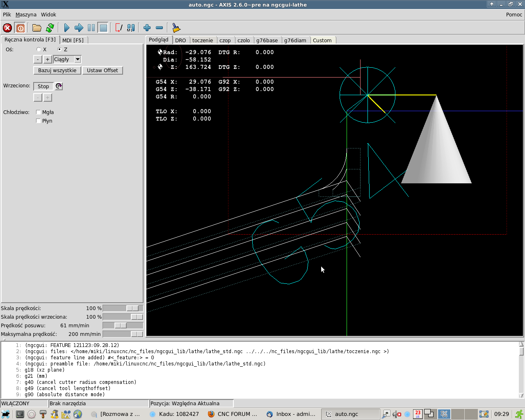Open the Maszyna menu
Screen dimensions: 525x420
point(26,14)
